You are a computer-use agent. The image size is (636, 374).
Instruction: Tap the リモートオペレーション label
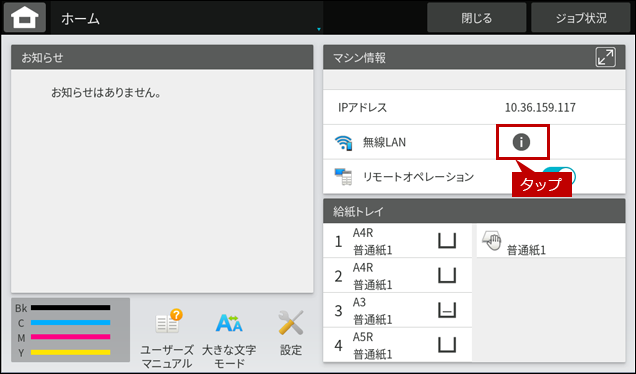coord(418,177)
